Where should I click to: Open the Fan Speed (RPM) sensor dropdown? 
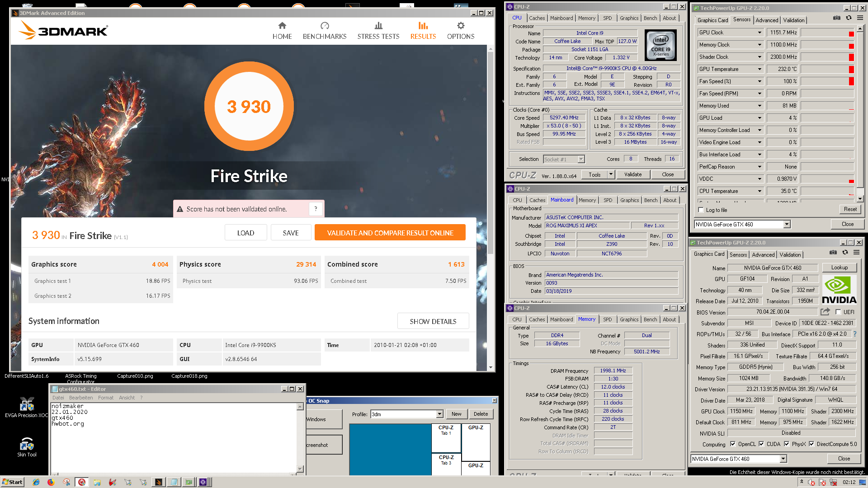tap(759, 94)
